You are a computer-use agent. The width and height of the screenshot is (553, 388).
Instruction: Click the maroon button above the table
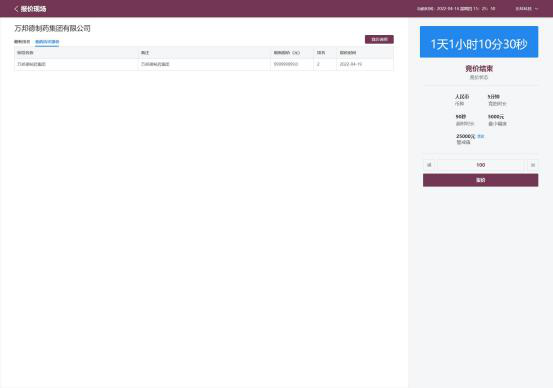coord(379,39)
